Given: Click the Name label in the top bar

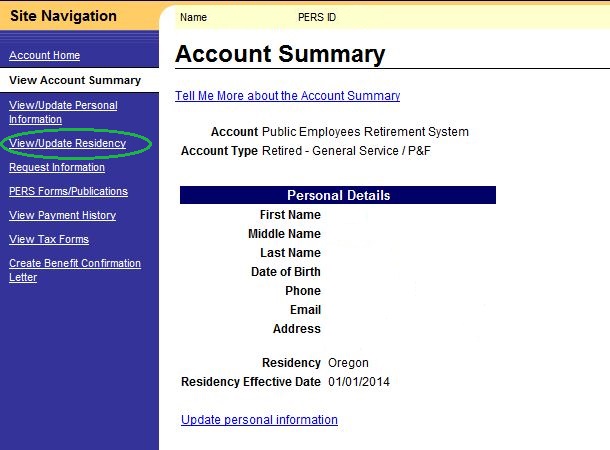Looking at the screenshot, I should 193,17.
